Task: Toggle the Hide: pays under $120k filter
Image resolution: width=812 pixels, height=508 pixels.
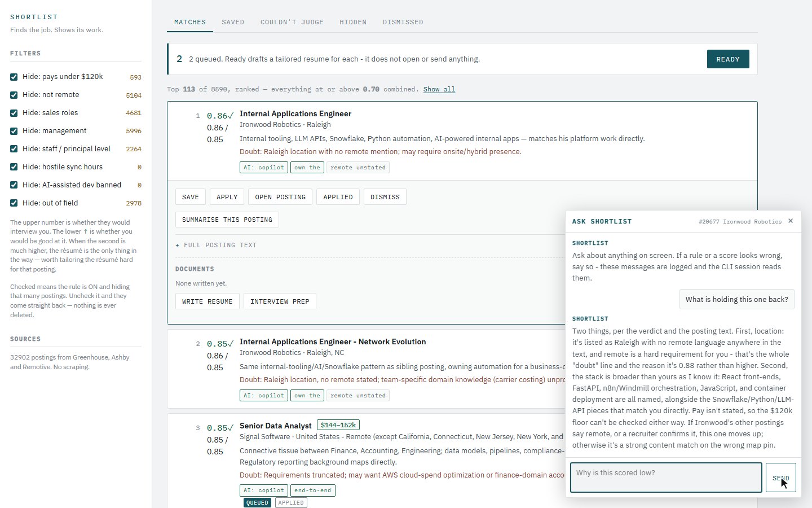Action: coord(14,77)
